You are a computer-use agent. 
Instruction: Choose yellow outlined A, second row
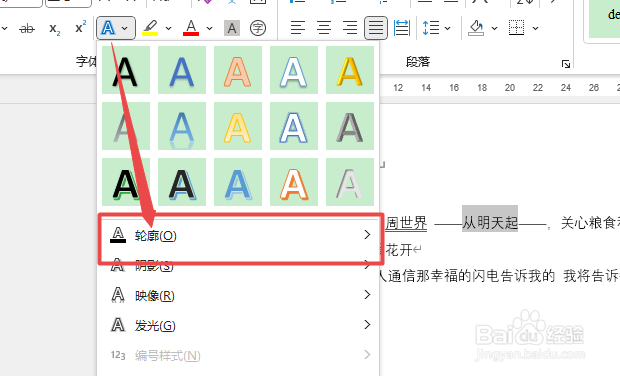[x=238, y=126]
